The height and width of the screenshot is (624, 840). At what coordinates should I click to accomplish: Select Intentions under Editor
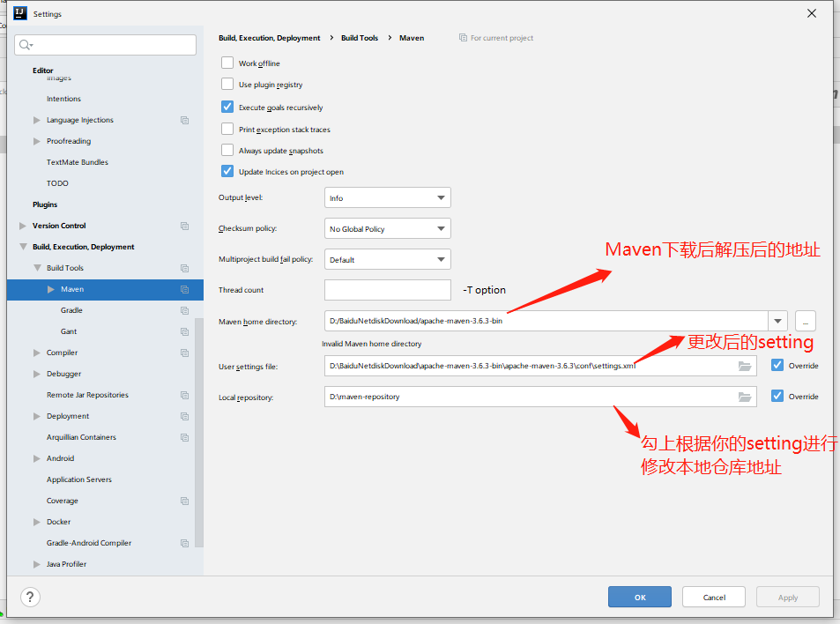tap(63, 99)
